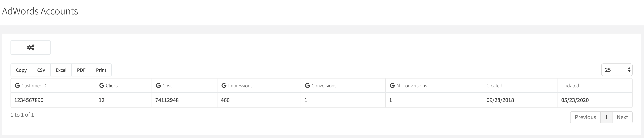The height and width of the screenshot is (138, 644).
Task: Click Google icon beside All Conversions header
Action: 392,86
